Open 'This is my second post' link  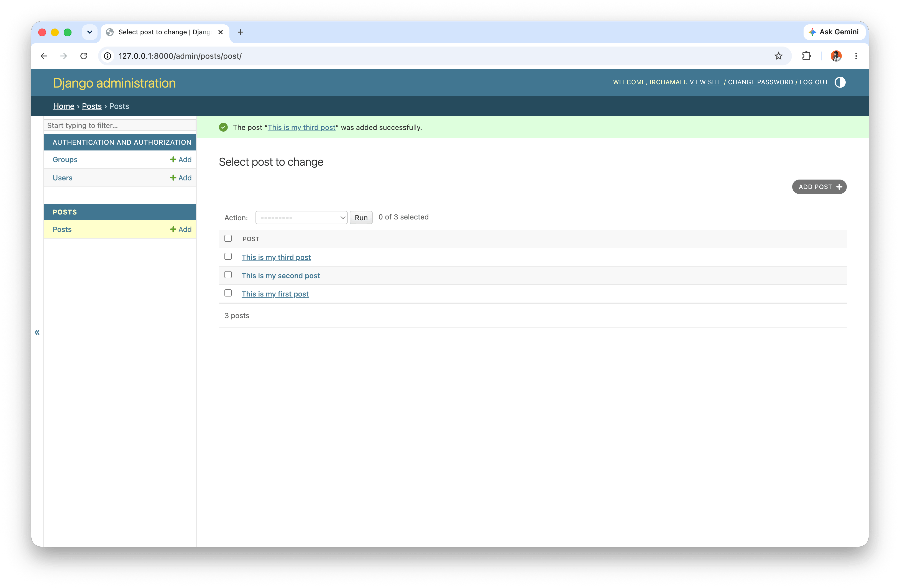281,276
